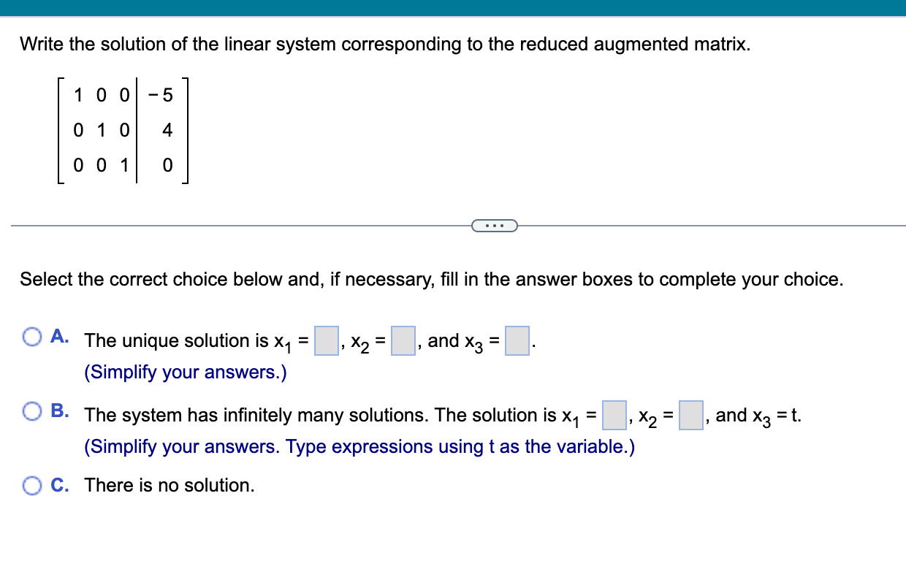The width and height of the screenshot is (906, 588).
Task: Choose the infinitely many solutions option B
Action: [x=32, y=411]
